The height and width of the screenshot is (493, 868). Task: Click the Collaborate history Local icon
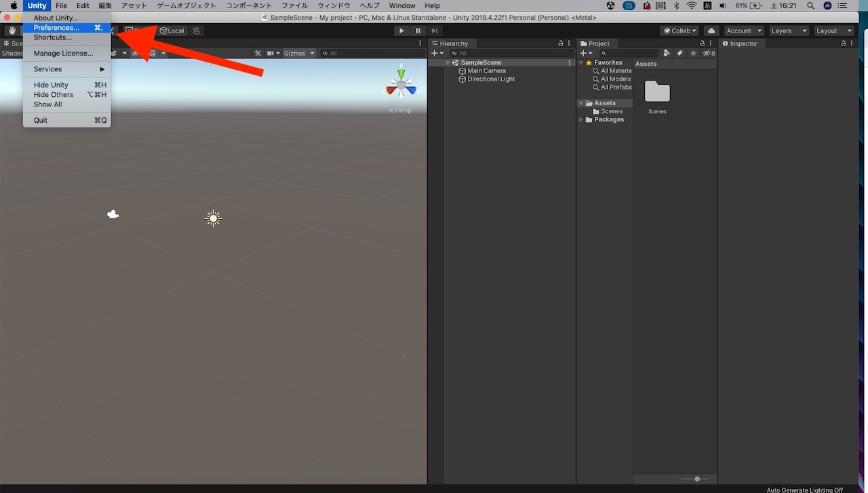[172, 31]
